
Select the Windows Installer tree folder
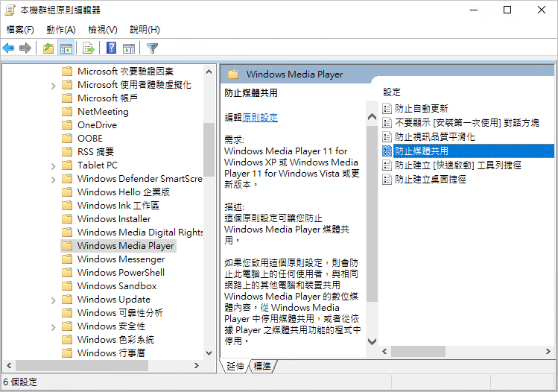114,219
